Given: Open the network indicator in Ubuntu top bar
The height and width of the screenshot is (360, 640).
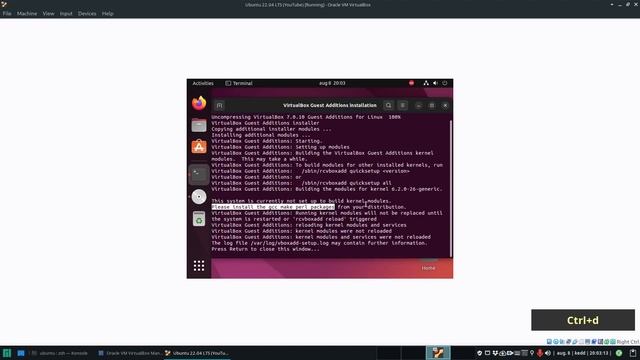Looking at the screenshot, I should point(426,83).
